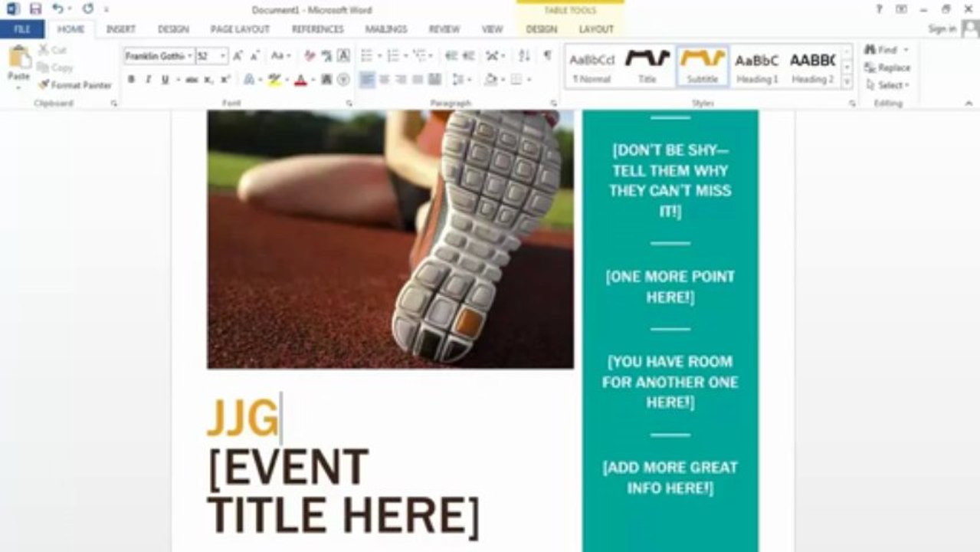Screen dimensions: 980x552
Task: Toggle underline formatting
Action: (164, 80)
